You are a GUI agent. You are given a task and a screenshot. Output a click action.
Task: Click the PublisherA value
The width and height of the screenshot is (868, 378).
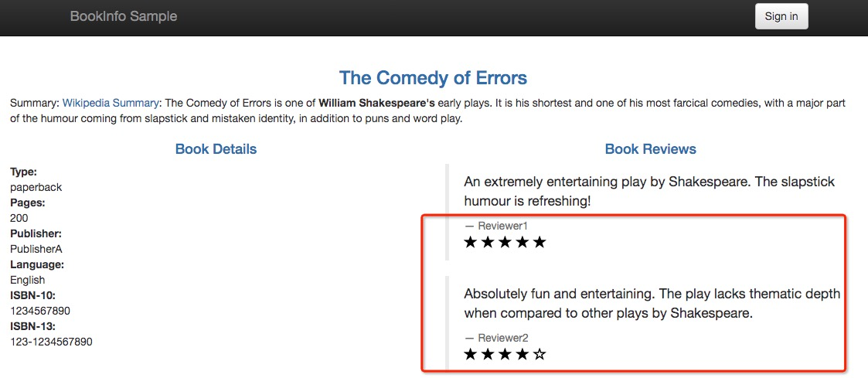[x=36, y=249]
